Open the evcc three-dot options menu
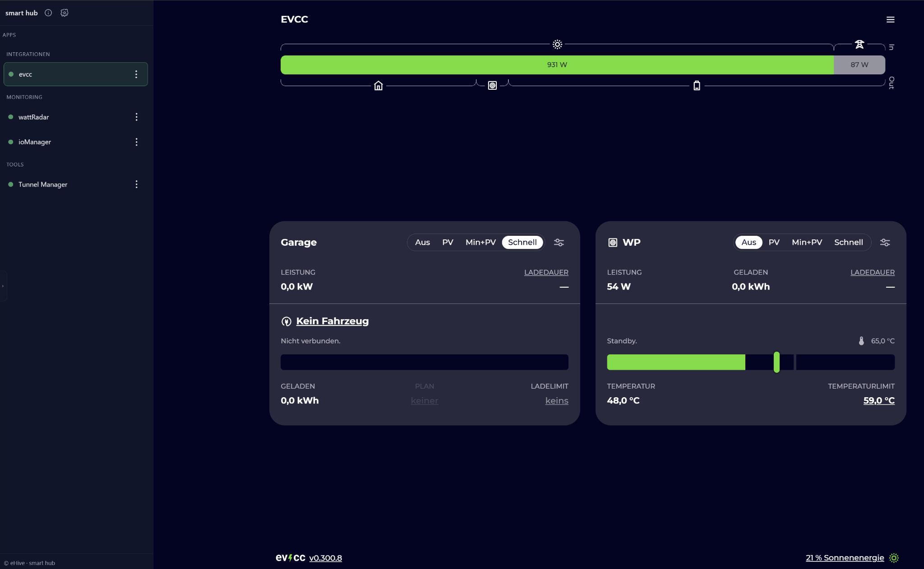This screenshot has width=924, height=569. click(x=137, y=74)
